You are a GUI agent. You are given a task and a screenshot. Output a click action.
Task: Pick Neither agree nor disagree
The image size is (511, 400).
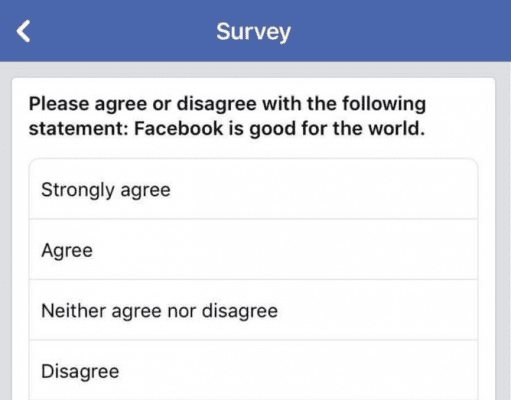coord(254,310)
